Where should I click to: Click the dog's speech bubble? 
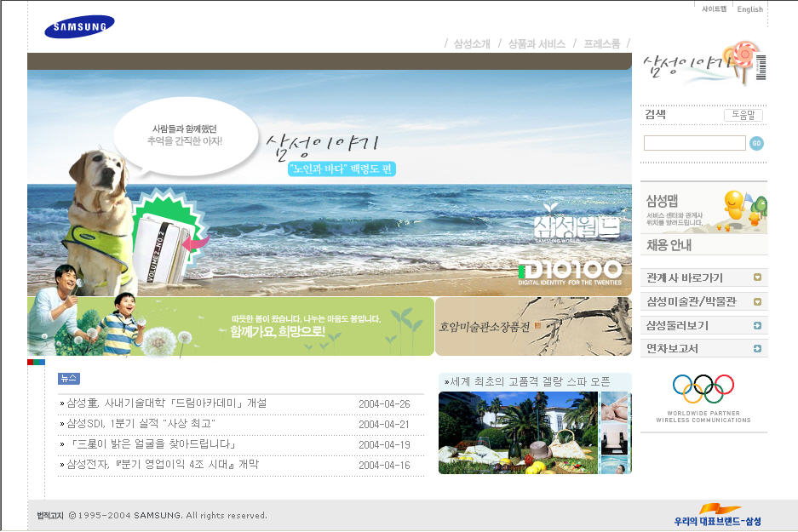(x=186, y=135)
